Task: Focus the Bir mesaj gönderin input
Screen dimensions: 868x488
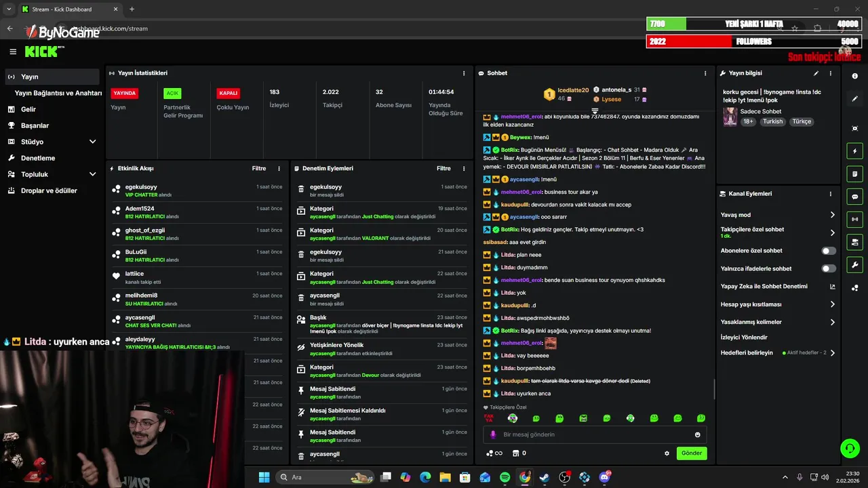Action: coord(595,434)
